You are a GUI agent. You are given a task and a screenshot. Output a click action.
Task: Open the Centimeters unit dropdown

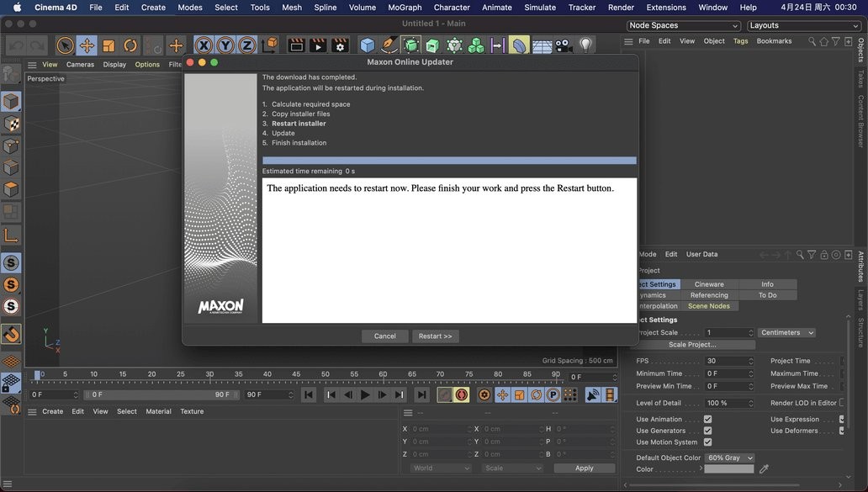point(786,332)
